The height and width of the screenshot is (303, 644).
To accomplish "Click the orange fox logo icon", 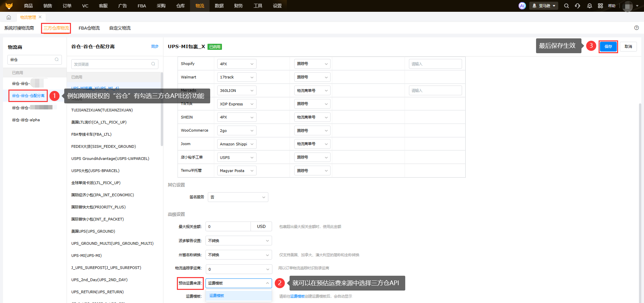I will [x=9, y=6].
